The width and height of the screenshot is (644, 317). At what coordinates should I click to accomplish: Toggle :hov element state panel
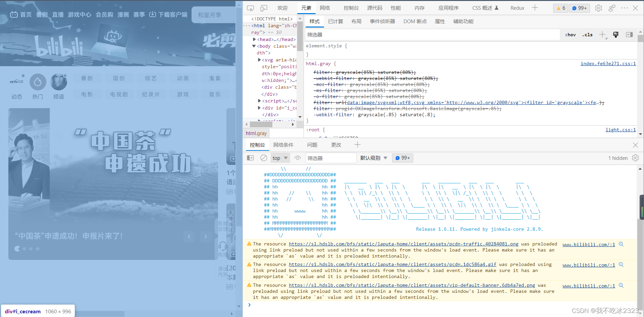click(570, 35)
